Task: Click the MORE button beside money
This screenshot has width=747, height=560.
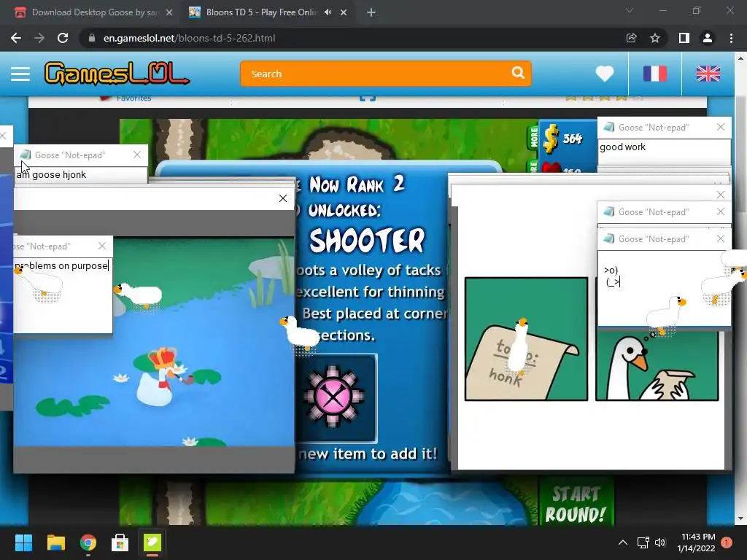Action: tap(533, 136)
